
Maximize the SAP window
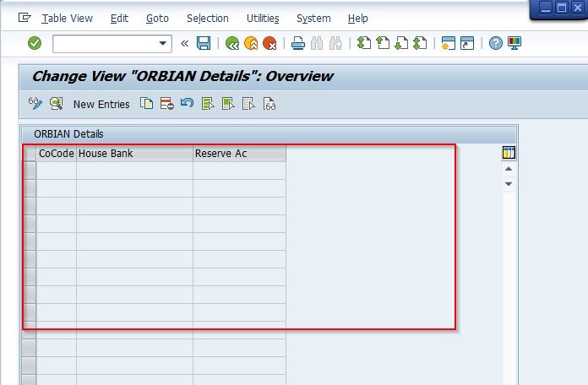pyautogui.click(x=562, y=8)
